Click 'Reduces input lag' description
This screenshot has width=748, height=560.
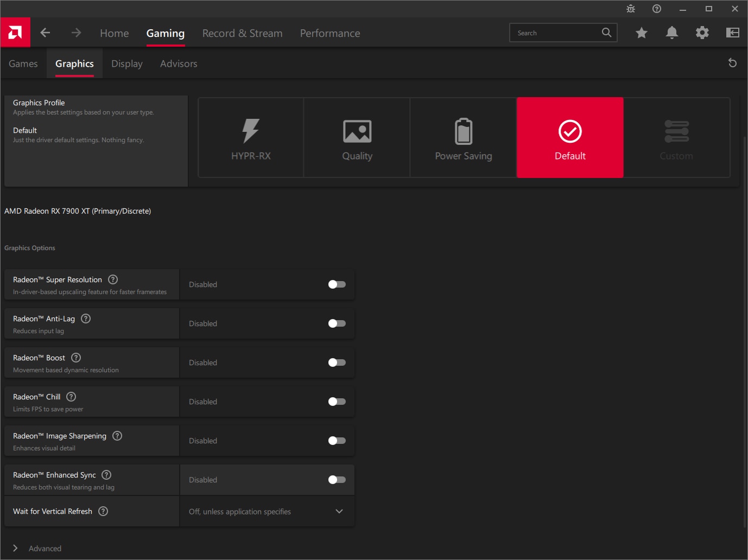39,331
